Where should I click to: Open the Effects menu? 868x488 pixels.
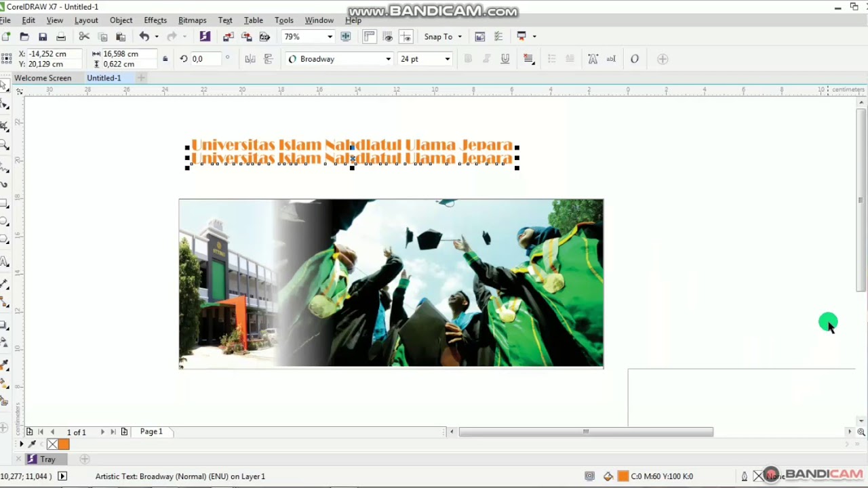point(155,20)
